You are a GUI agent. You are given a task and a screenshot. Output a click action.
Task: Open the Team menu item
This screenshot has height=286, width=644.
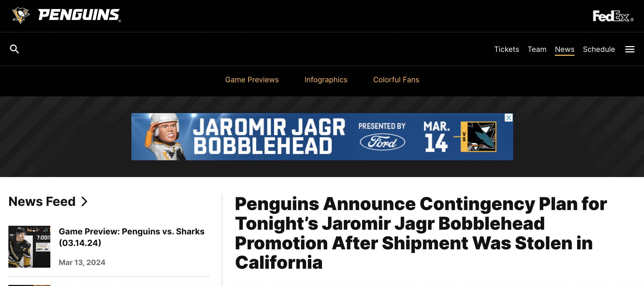coord(537,49)
